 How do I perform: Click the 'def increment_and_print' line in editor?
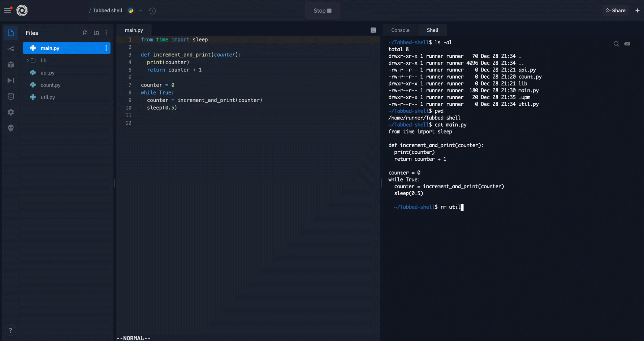click(191, 55)
